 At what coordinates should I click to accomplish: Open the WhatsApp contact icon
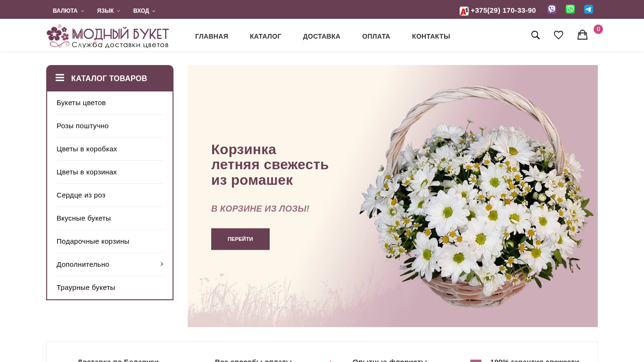pos(570,9)
